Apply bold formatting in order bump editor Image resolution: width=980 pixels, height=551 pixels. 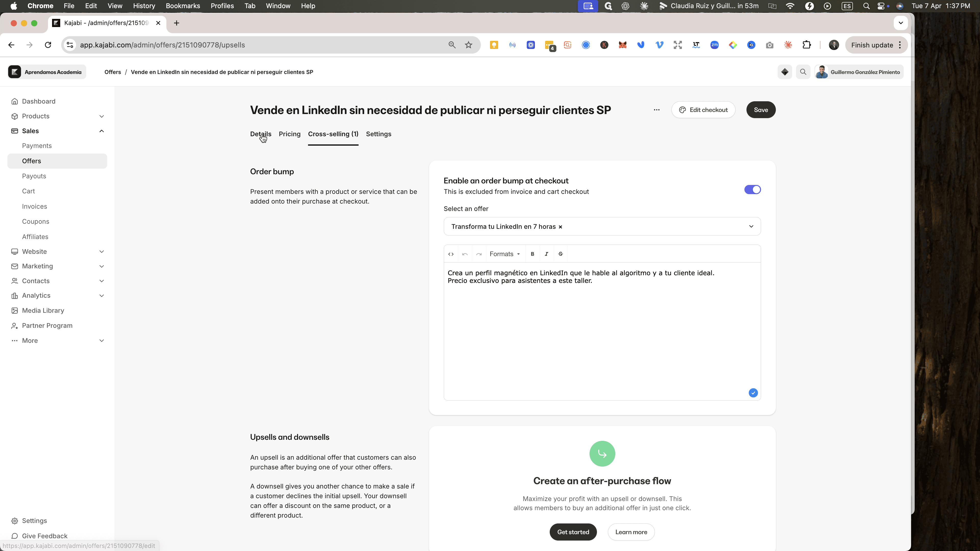[532, 254]
